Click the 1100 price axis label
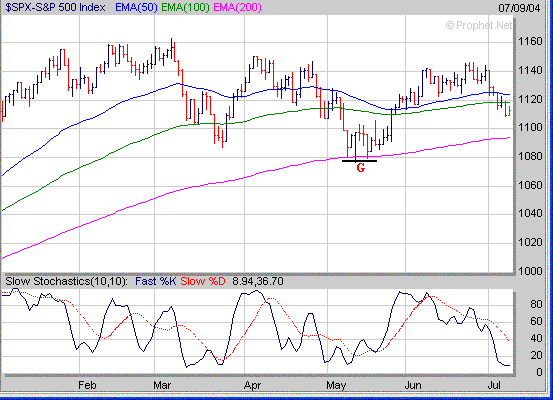553x400 pixels. pyautogui.click(x=530, y=127)
